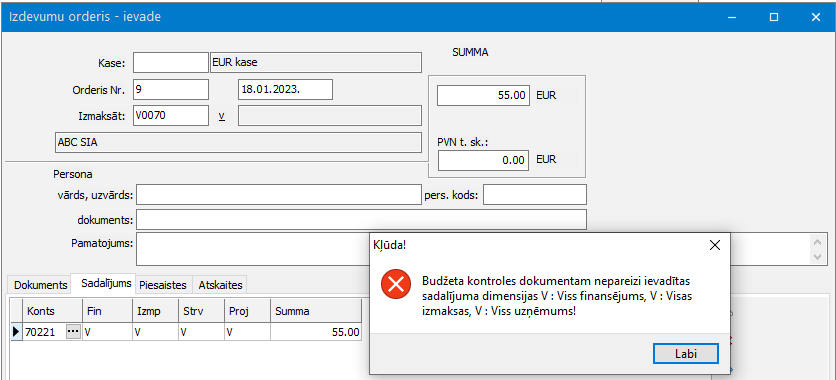Switch to the Atskaites tab
This screenshot has height=380, width=836.
coord(220,285)
